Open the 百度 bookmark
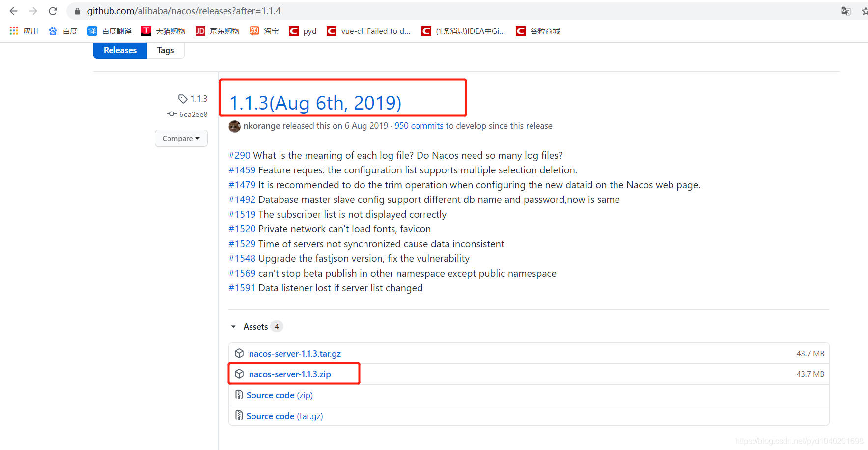This screenshot has width=868, height=450. 63,31
